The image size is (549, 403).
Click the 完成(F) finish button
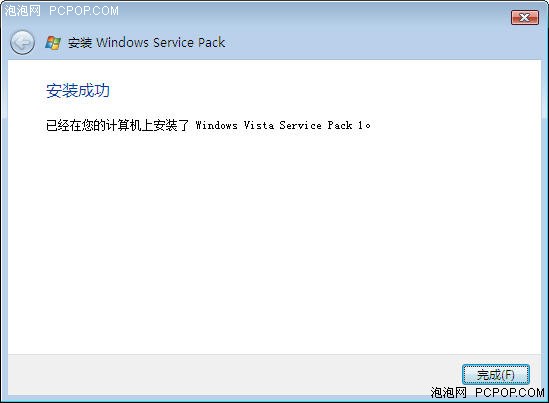pyautogui.click(x=495, y=375)
